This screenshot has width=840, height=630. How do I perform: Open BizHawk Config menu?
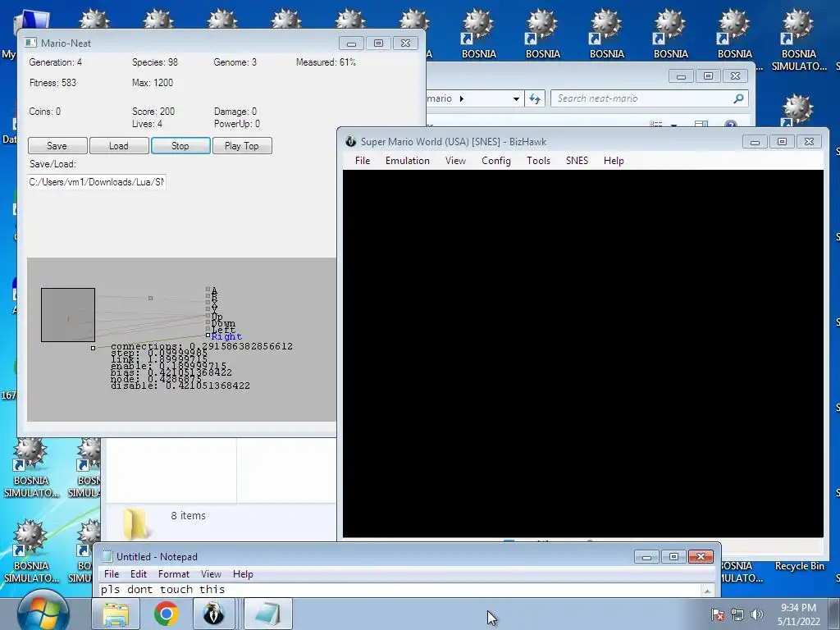pos(496,161)
